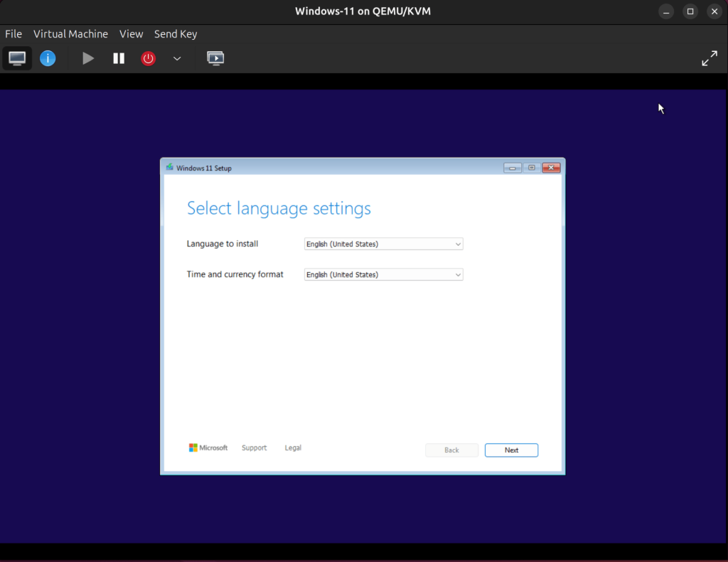This screenshot has height=562, width=728.
Task: Click the Back button in Windows Setup
Action: click(x=451, y=450)
